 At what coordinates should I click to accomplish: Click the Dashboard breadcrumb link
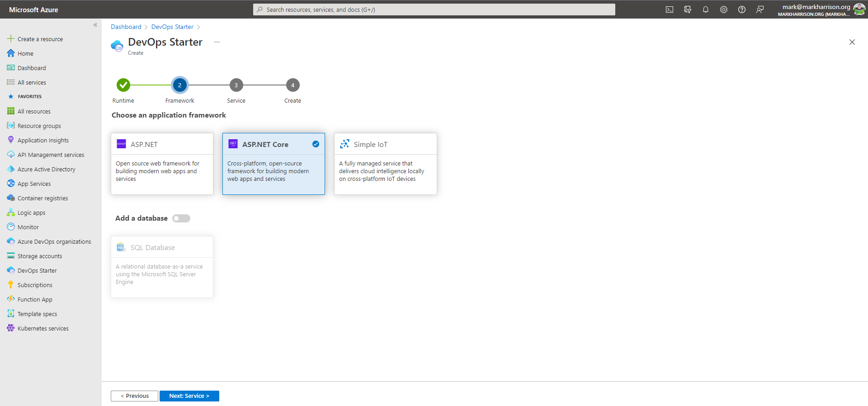coord(126,27)
